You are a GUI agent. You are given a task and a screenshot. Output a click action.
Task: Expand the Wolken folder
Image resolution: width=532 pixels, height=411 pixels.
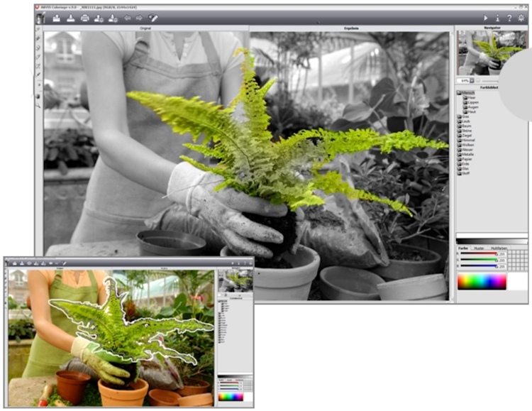point(459,145)
